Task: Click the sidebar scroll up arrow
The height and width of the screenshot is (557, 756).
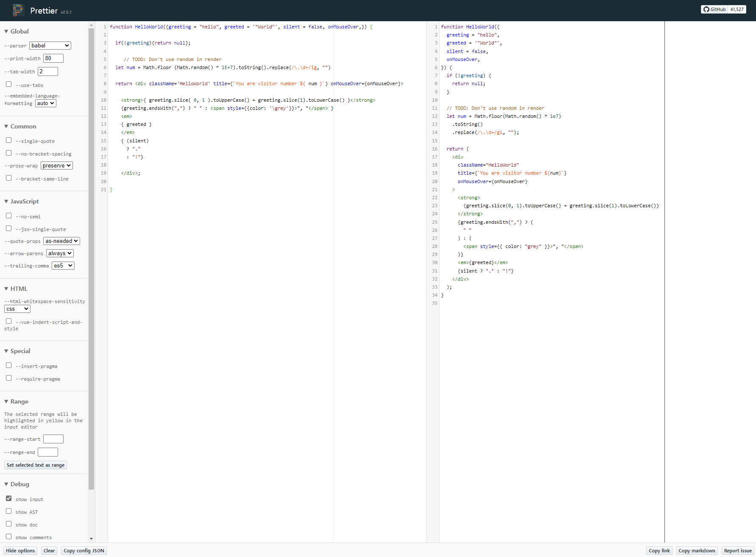Action: 91,25
